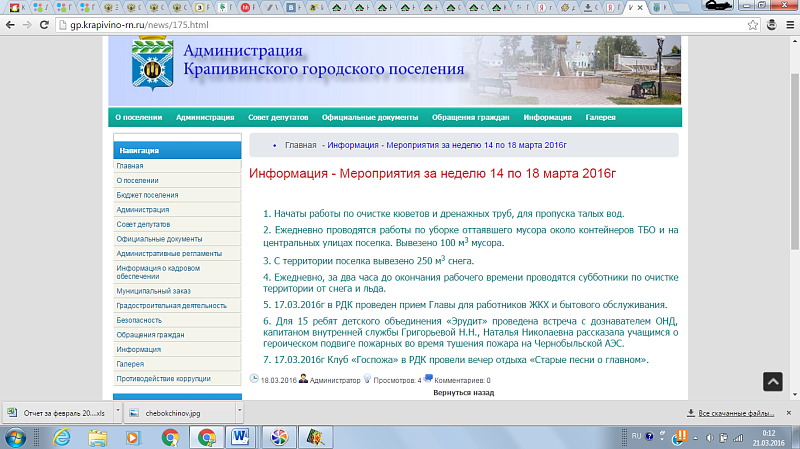Click the user icon beside Администратор
The height and width of the screenshot is (449, 800).
tap(303, 379)
